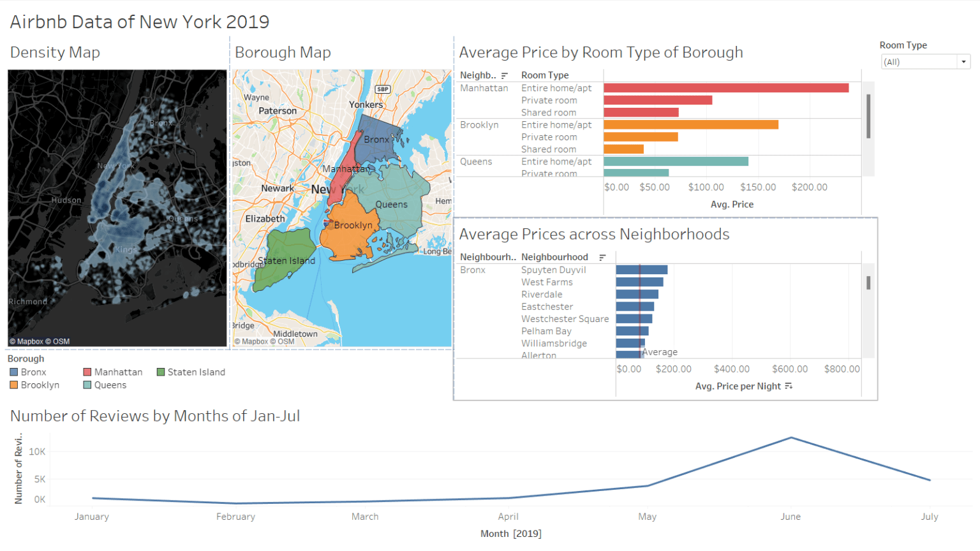This screenshot has height=551, width=980.
Task: Open the Room Type filter dropdown
Action: pyautogui.click(x=963, y=61)
